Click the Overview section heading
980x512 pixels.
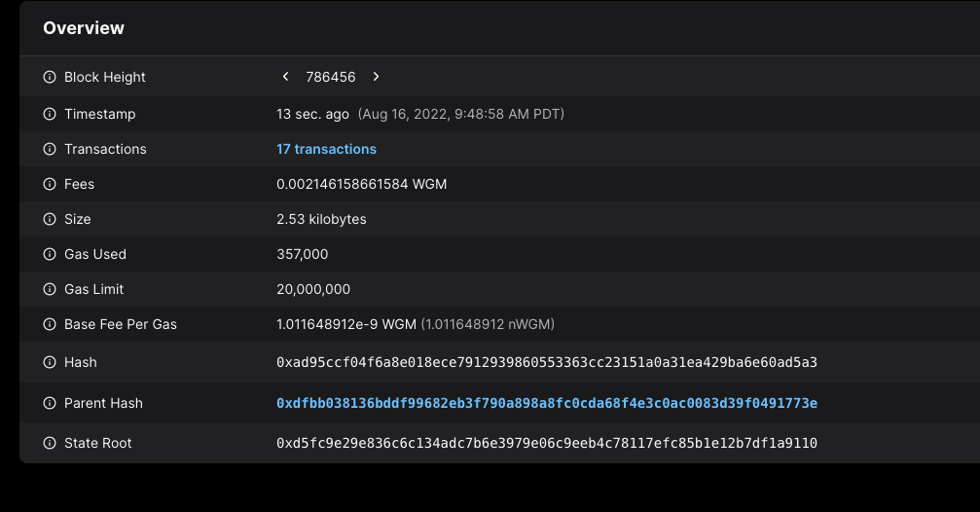coord(84,28)
